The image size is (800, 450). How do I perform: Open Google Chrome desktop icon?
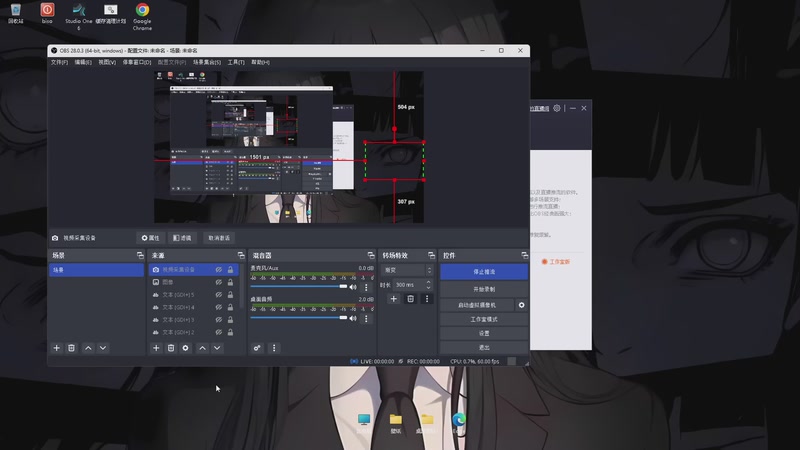[x=142, y=16]
